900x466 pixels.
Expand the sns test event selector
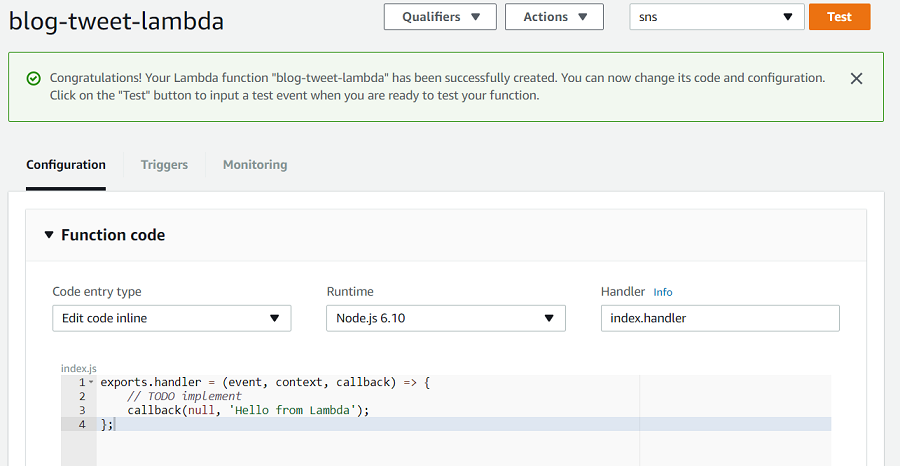[716, 17]
